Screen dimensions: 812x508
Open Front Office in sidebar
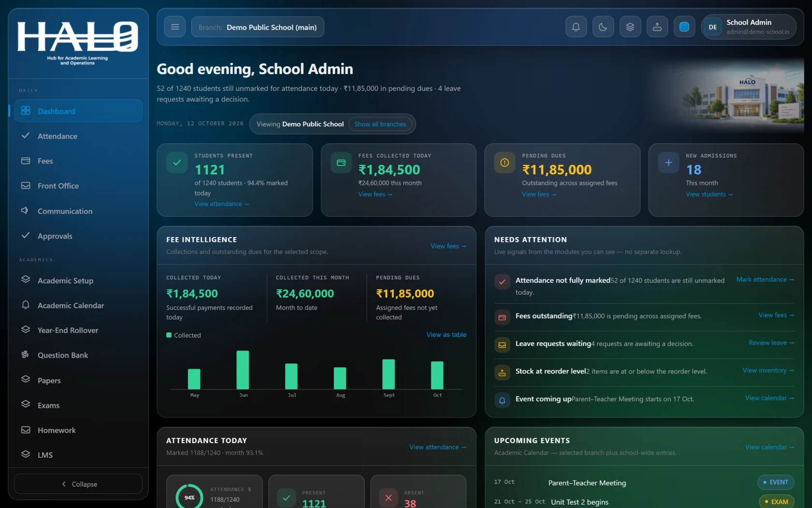pyautogui.click(x=78, y=186)
